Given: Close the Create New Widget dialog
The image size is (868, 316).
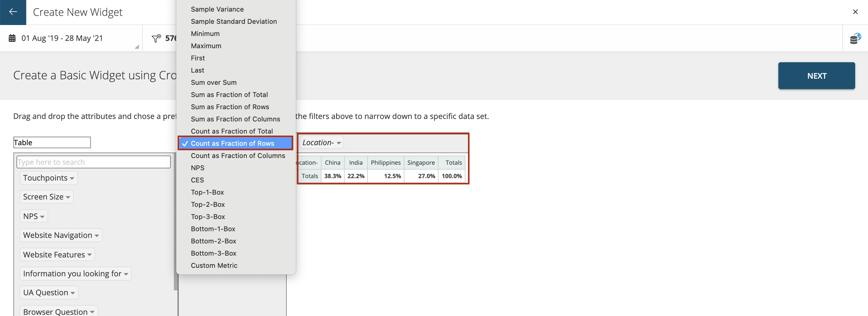Looking at the screenshot, I should coord(855,12).
